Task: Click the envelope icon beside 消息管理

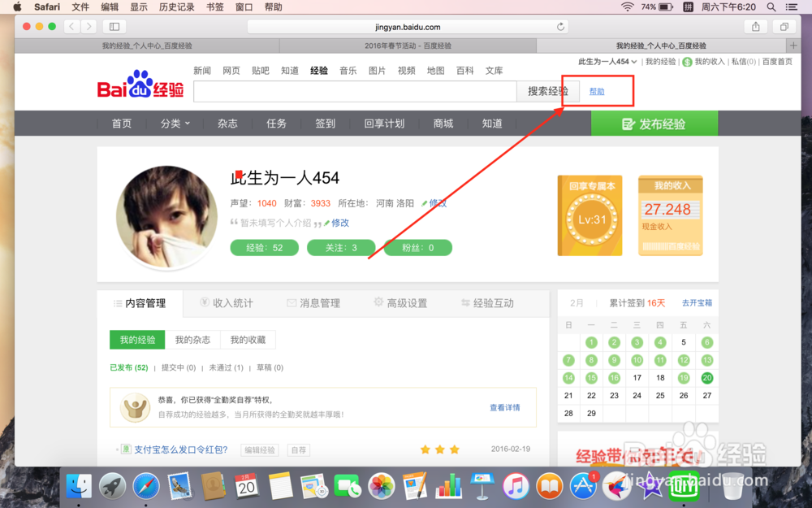Action: pyautogui.click(x=291, y=302)
